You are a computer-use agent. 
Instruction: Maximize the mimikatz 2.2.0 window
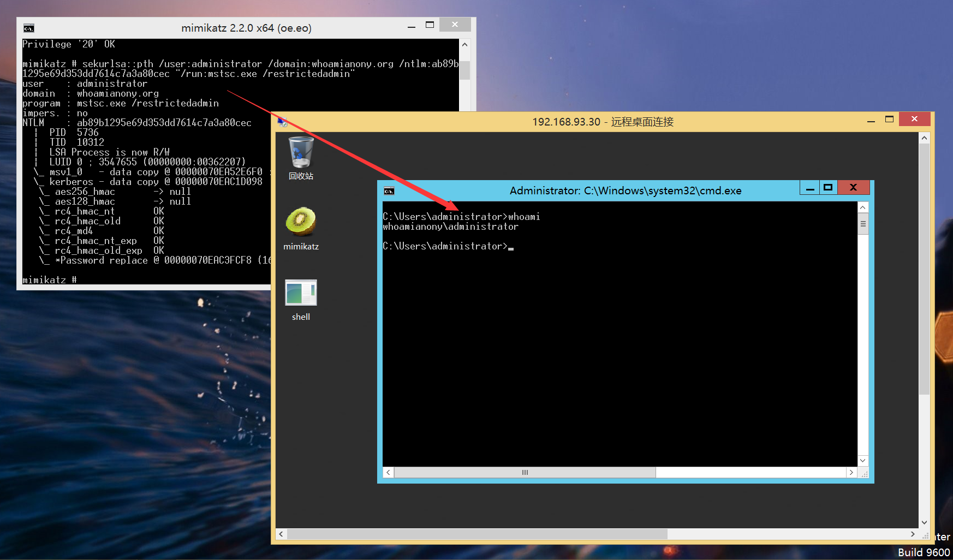click(x=430, y=25)
